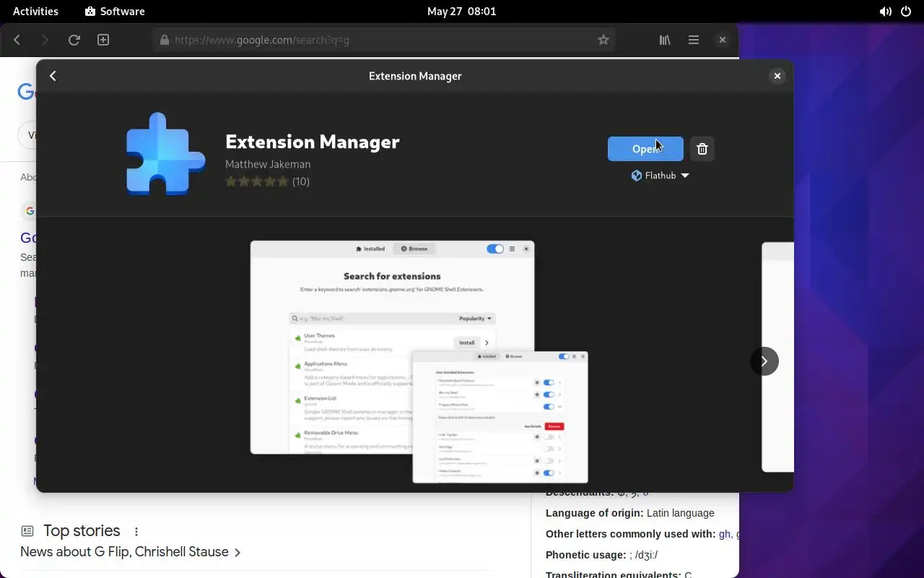The width and height of the screenshot is (924, 578).
Task: Go back in GNOME Software header
Action: point(53,76)
